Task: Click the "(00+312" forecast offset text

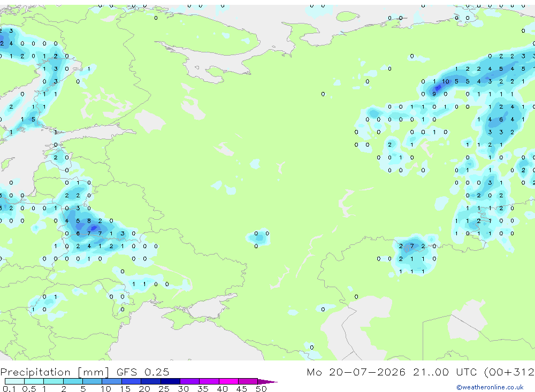Action: pyautogui.click(x=509, y=372)
